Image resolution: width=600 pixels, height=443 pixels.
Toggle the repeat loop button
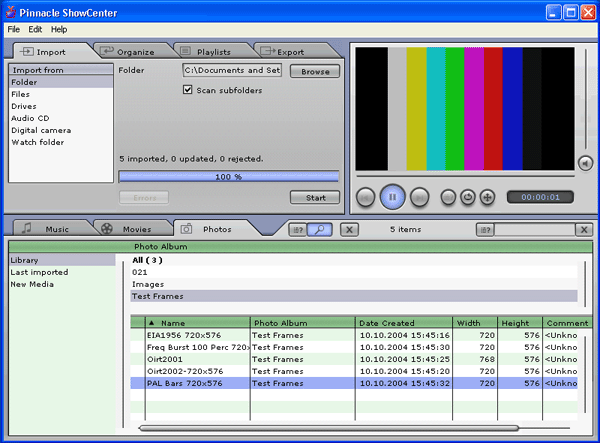[468, 197]
